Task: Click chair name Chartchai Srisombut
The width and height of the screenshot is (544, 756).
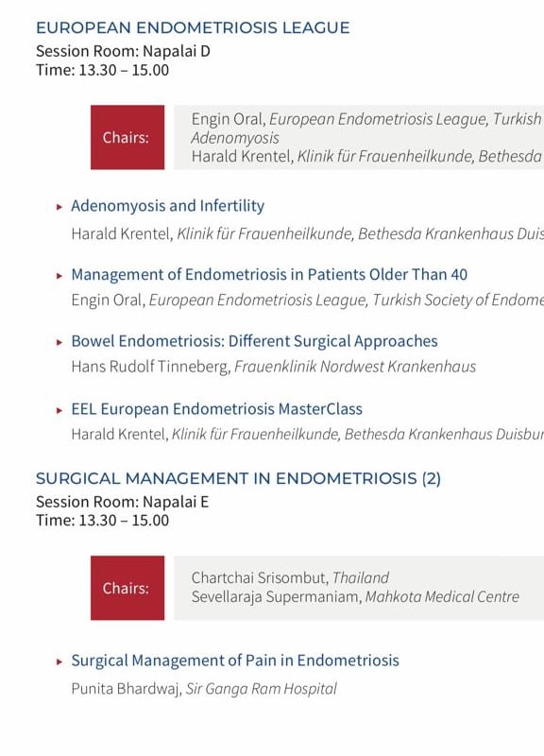Action: click(260, 577)
